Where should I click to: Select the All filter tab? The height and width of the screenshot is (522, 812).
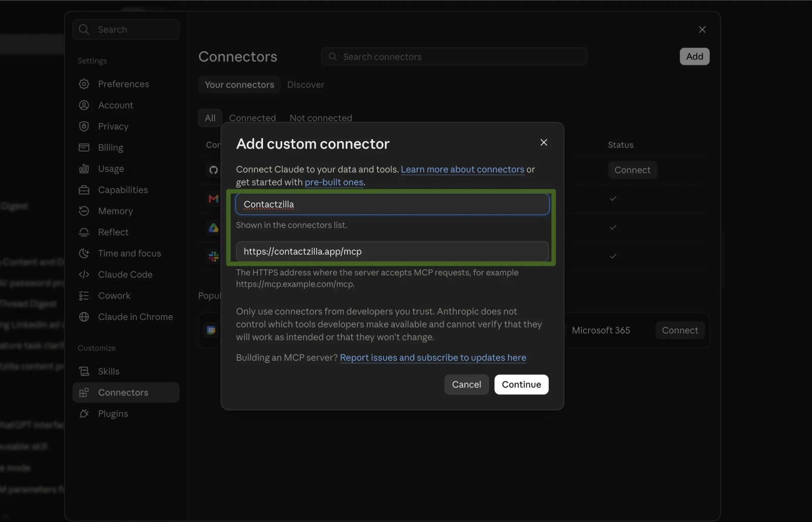tap(210, 118)
